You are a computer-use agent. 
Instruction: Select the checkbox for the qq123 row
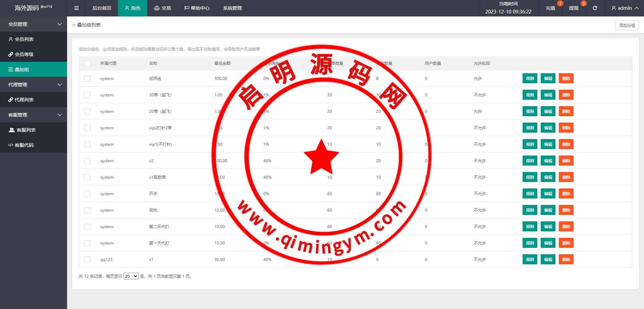coord(87,260)
